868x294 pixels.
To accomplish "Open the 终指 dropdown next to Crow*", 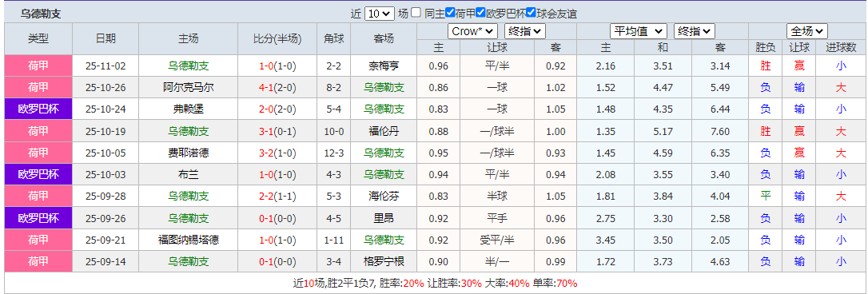I will [525, 32].
